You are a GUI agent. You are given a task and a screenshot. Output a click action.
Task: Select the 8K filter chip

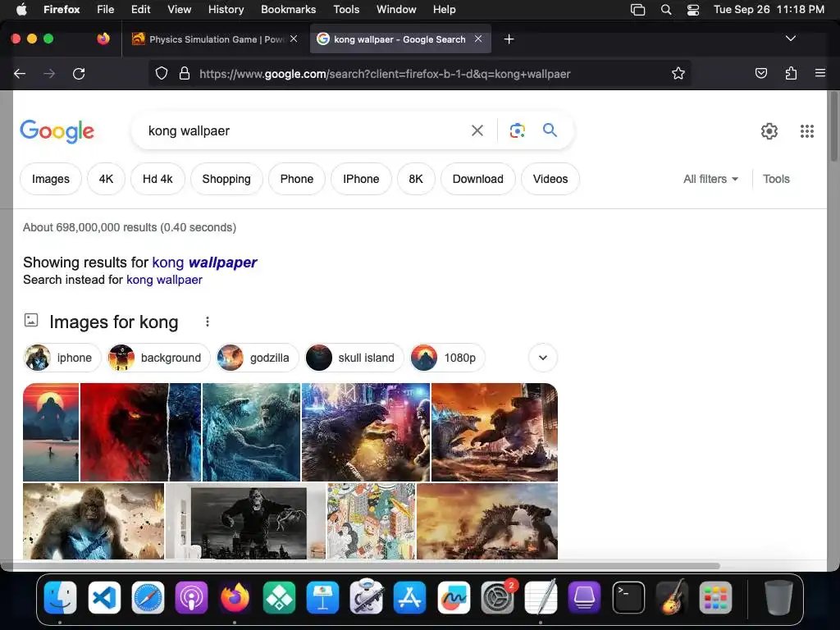[416, 179]
